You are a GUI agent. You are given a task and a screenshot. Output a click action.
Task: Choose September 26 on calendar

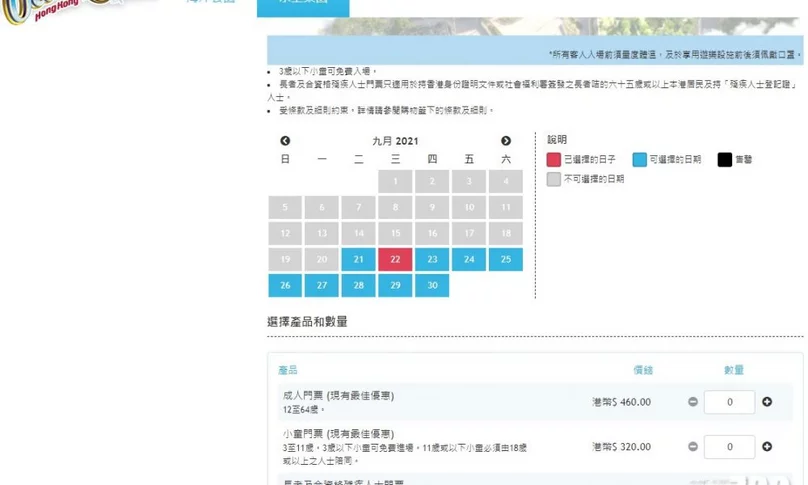[x=285, y=285]
